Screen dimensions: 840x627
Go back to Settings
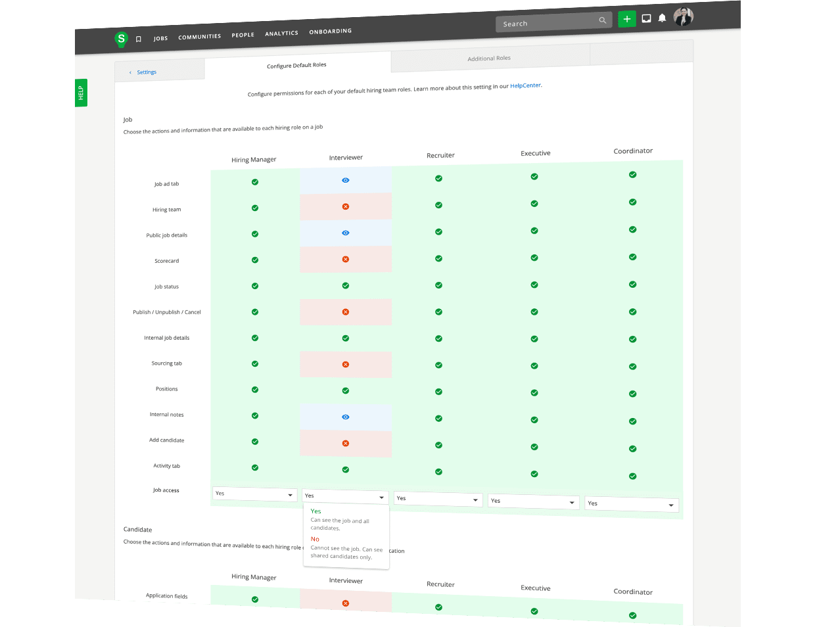pos(146,72)
